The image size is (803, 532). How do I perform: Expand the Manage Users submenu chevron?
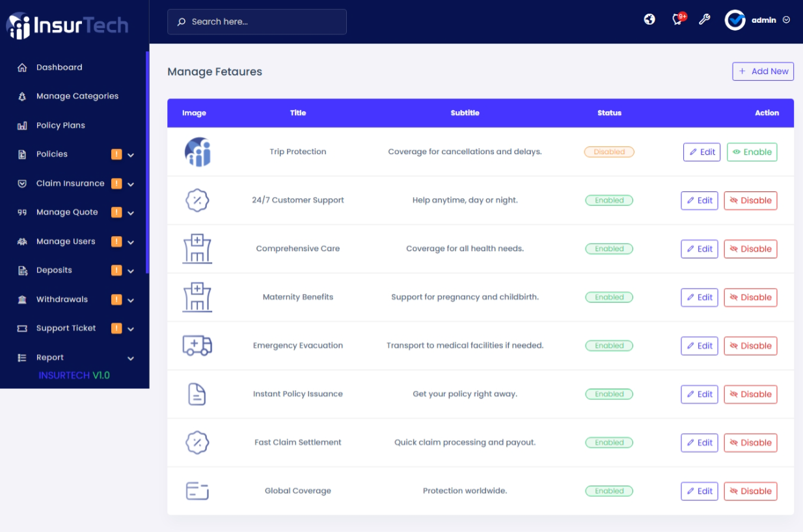click(131, 243)
